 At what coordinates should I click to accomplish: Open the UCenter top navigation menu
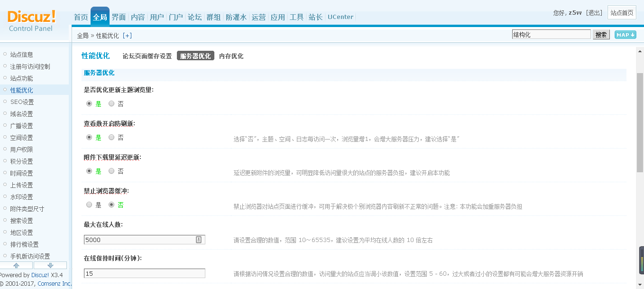340,17
